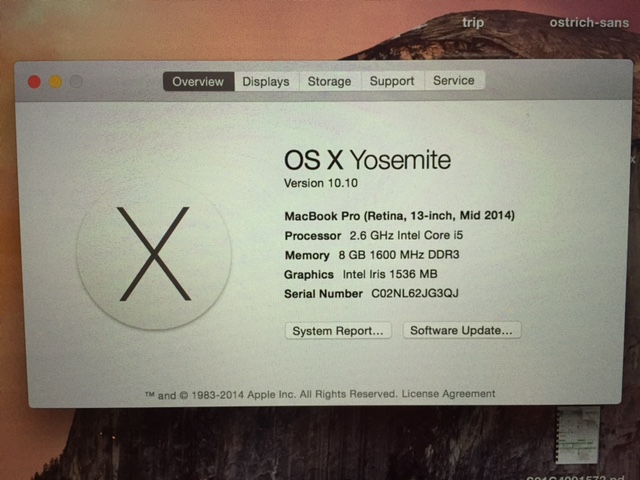
Task: Click the OS X Yosemite heading
Action: pyautogui.click(x=367, y=160)
